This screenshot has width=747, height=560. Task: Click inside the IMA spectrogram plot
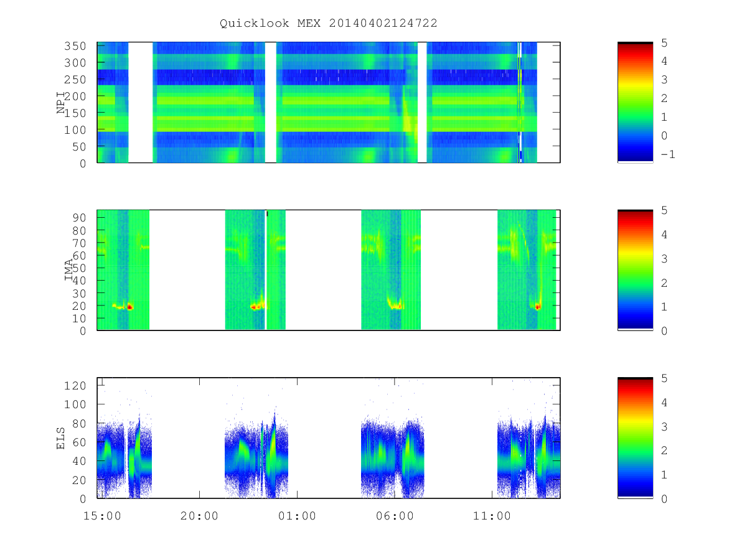(329, 270)
